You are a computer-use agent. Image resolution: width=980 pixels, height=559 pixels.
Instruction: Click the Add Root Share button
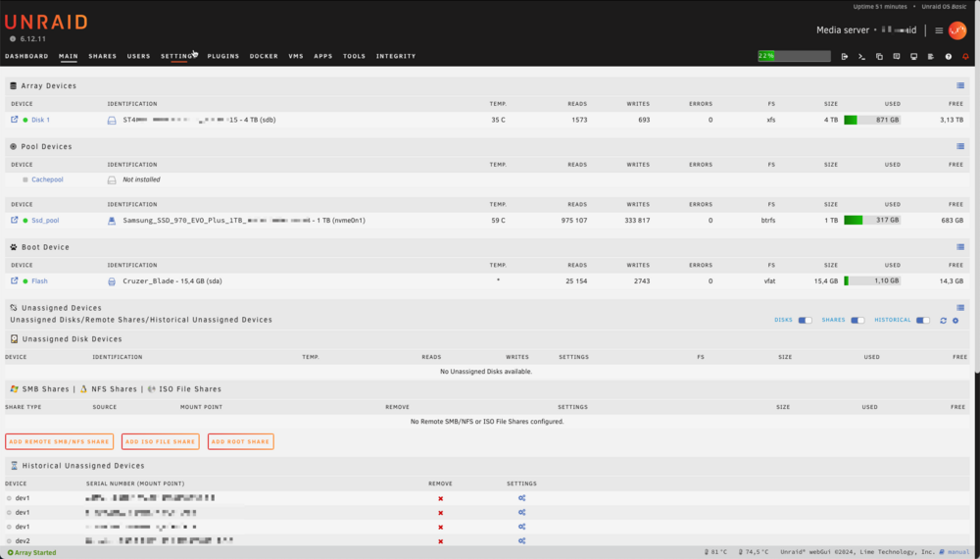pos(241,441)
